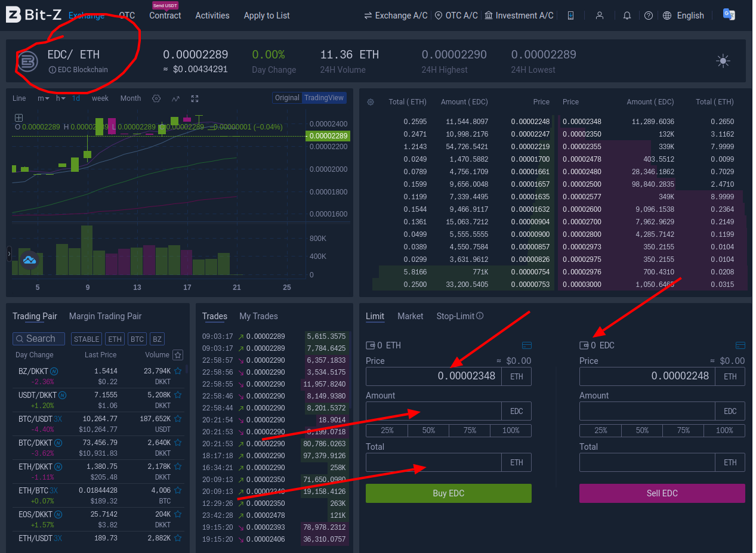Open the notifications bell
The width and height of the screenshot is (756, 553).
[x=627, y=16]
